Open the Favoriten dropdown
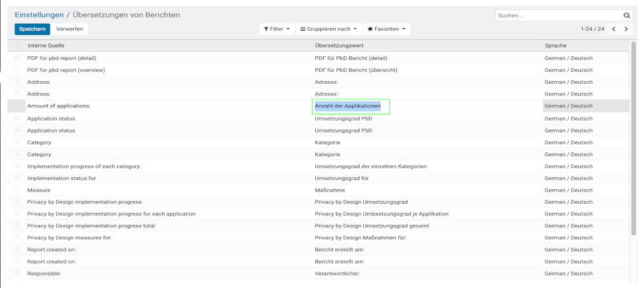This screenshot has height=288, width=644. click(386, 29)
